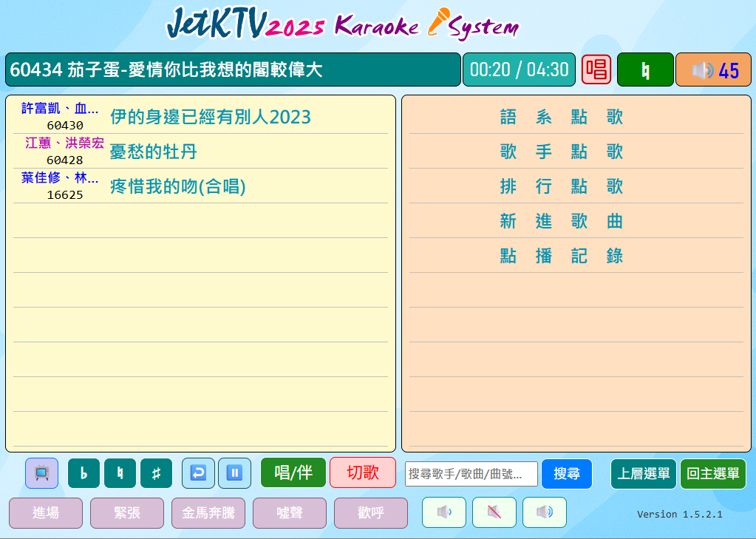Open the 語系點歌 language menu

tap(576, 116)
